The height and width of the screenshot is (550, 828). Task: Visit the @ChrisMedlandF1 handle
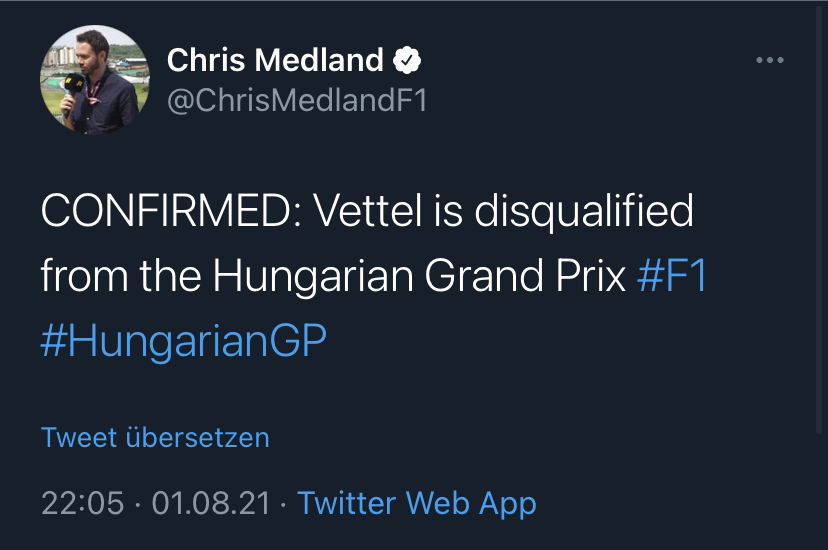tap(297, 100)
